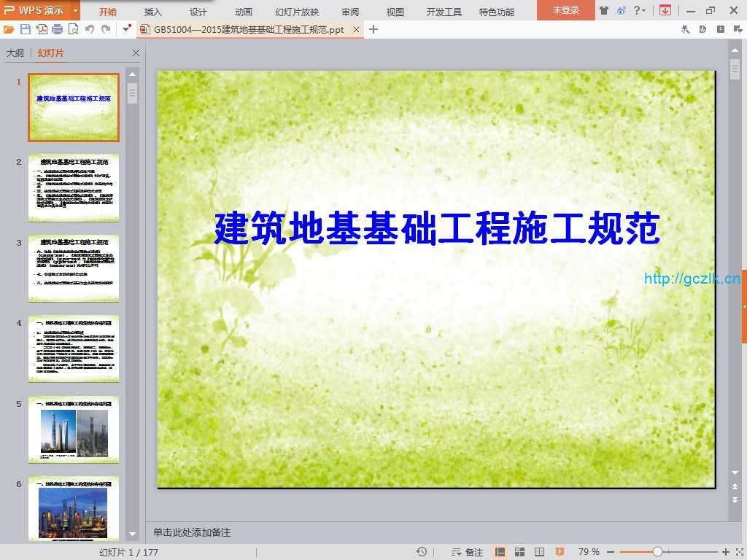
Task: Open Print Preview from quick toolbar
Action: pyautogui.click(x=73, y=29)
